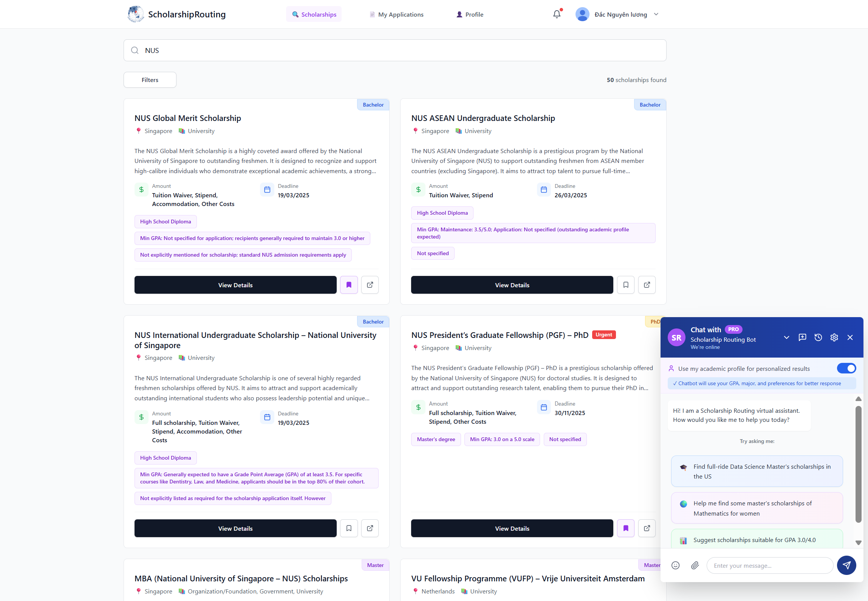Open external link for NUS Global Merit Scholarship
The width and height of the screenshot is (868, 601).
[x=370, y=285]
